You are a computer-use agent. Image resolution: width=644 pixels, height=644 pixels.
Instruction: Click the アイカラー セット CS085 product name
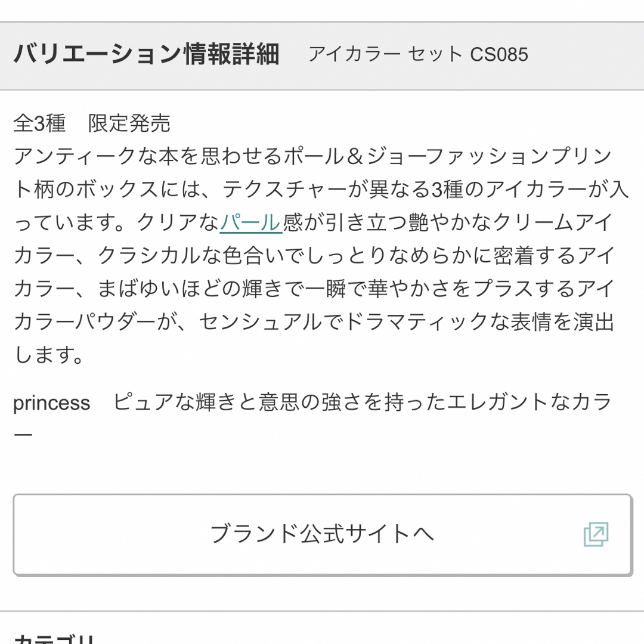(x=418, y=55)
